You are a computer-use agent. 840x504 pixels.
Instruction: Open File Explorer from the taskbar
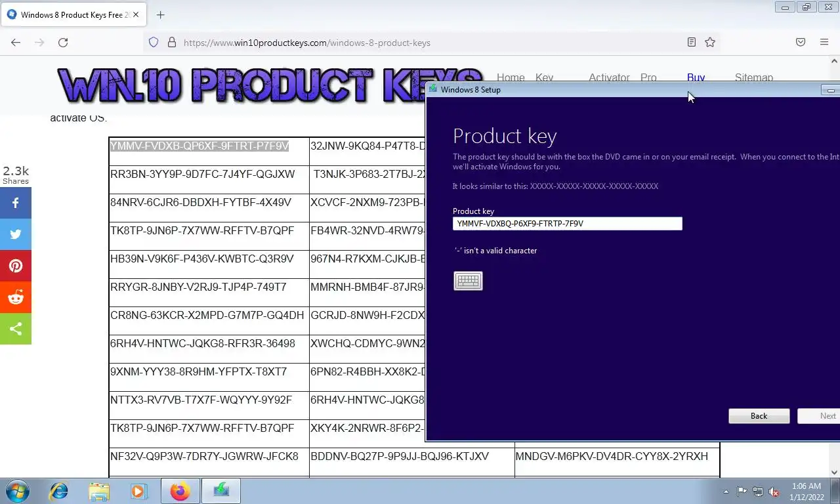99,491
